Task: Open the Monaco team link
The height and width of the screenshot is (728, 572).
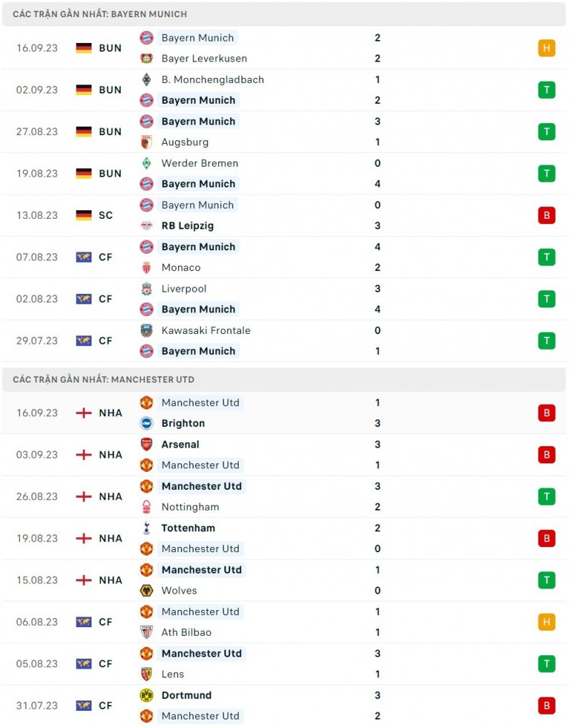Action: pos(181,267)
